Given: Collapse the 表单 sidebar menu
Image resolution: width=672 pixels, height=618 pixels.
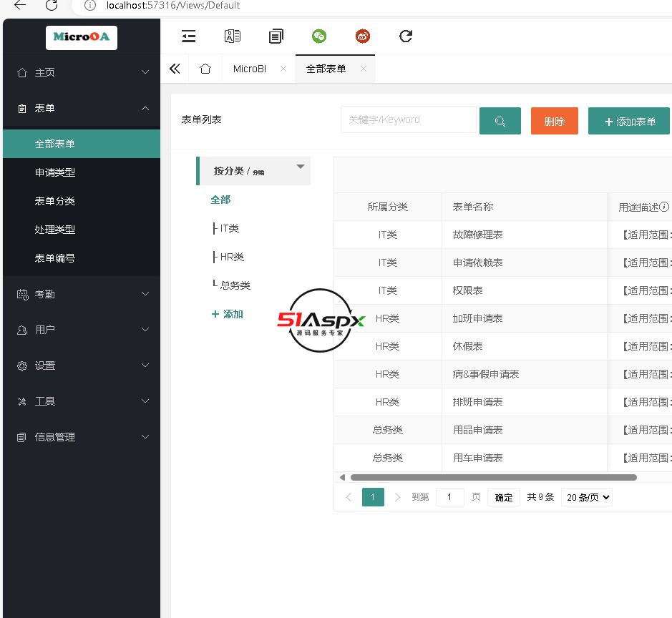Looking at the screenshot, I should (81, 108).
